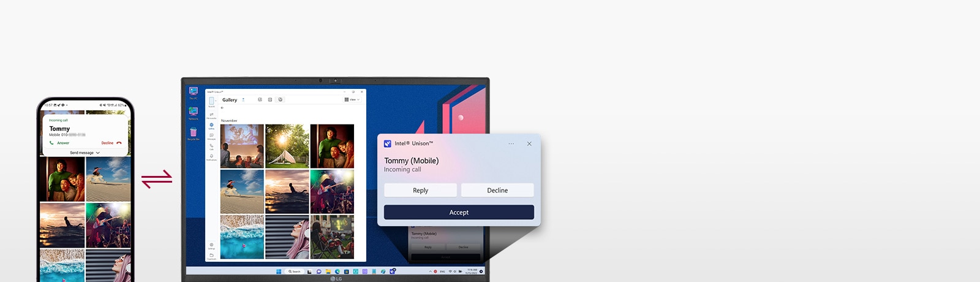Open Calls in Unison sidebar
The image size is (980, 282).
coord(211,147)
